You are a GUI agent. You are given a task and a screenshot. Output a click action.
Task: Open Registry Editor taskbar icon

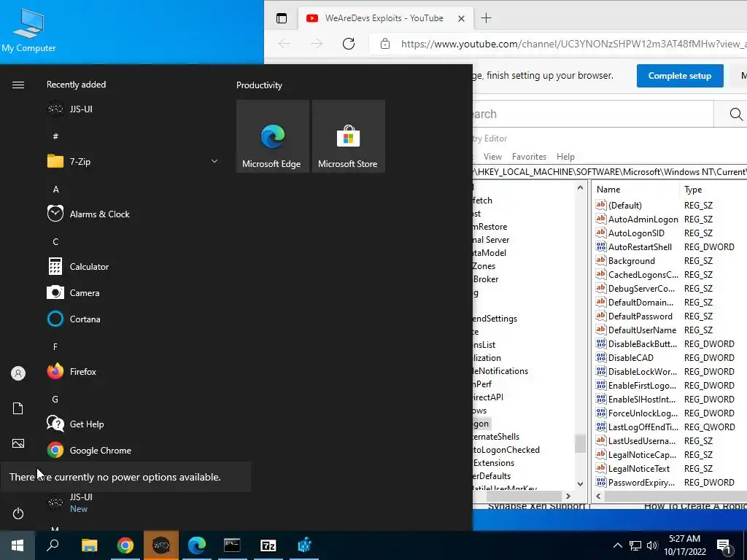click(x=304, y=545)
